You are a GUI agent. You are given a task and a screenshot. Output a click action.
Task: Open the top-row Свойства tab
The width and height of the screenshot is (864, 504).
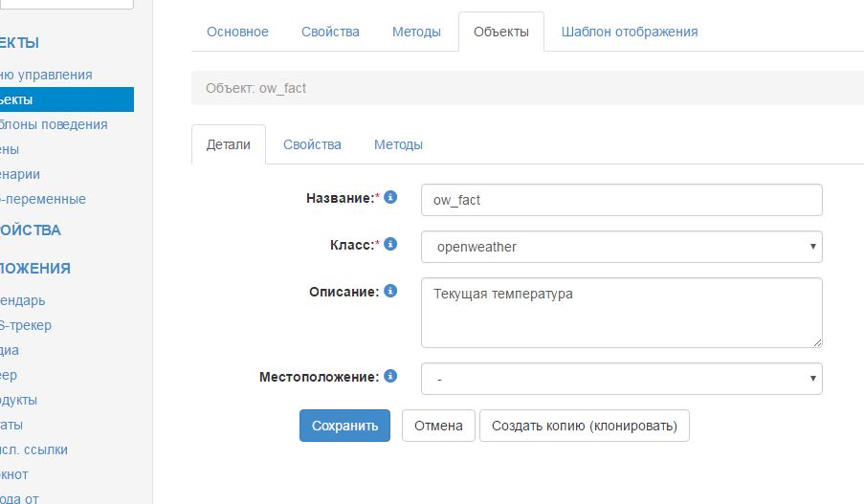pos(330,32)
